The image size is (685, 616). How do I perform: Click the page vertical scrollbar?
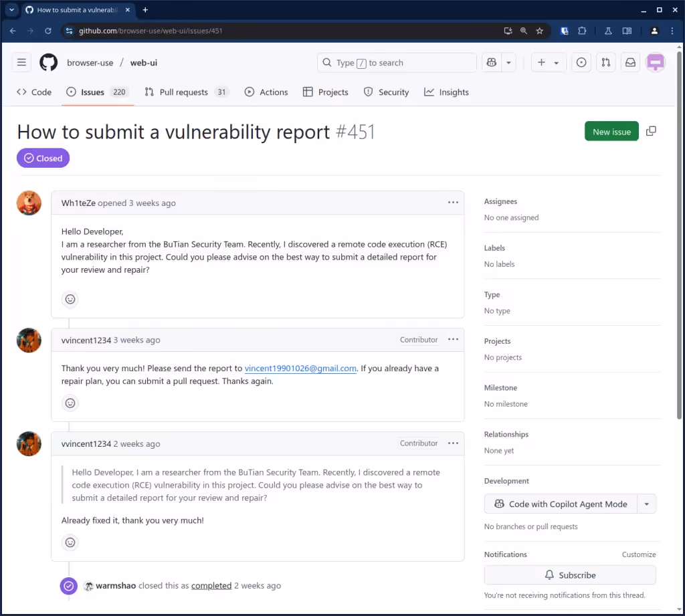680,236
